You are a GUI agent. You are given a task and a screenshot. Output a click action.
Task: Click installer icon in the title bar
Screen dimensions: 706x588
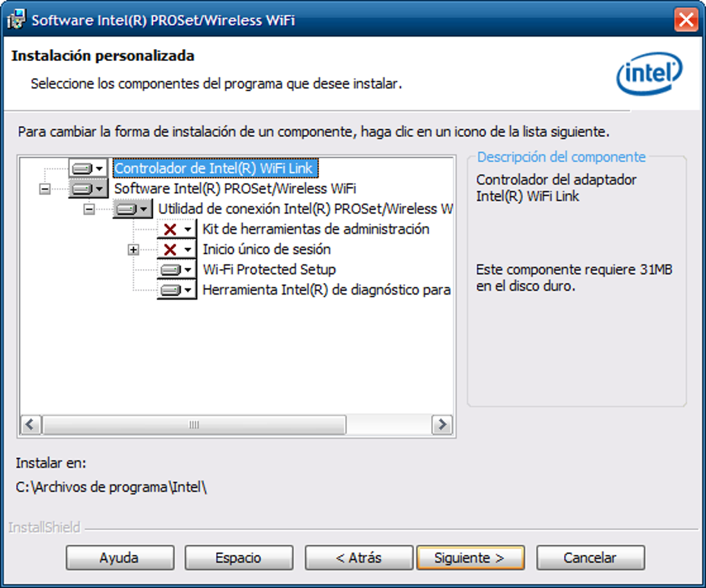pyautogui.click(x=16, y=19)
